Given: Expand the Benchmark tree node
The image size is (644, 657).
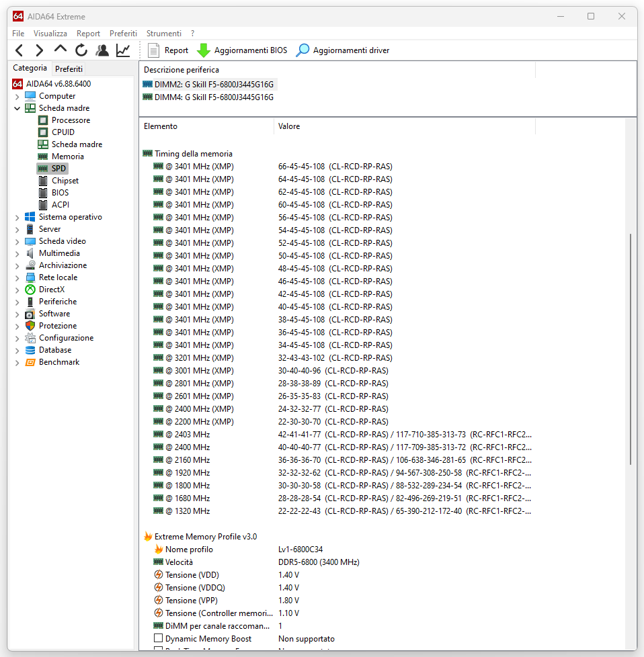Looking at the screenshot, I should pyautogui.click(x=17, y=363).
